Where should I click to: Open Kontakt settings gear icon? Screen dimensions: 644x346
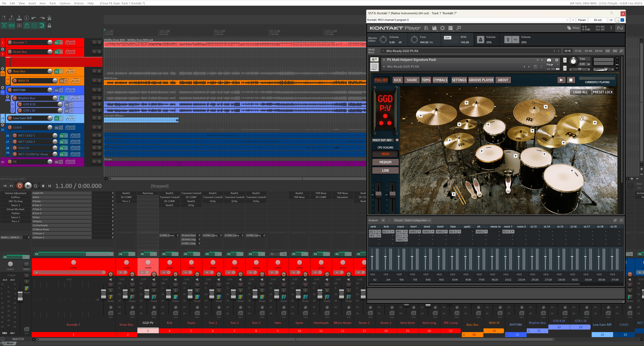click(443, 28)
